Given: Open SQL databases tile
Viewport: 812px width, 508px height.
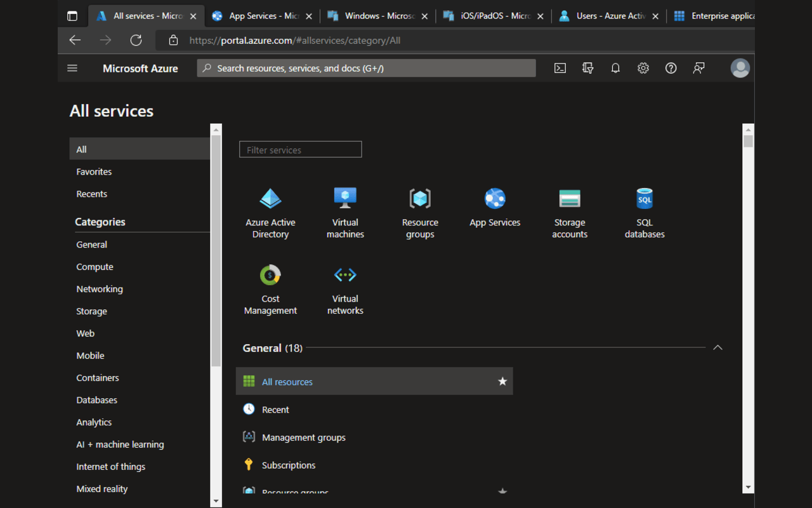Looking at the screenshot, I should (645, 214).
